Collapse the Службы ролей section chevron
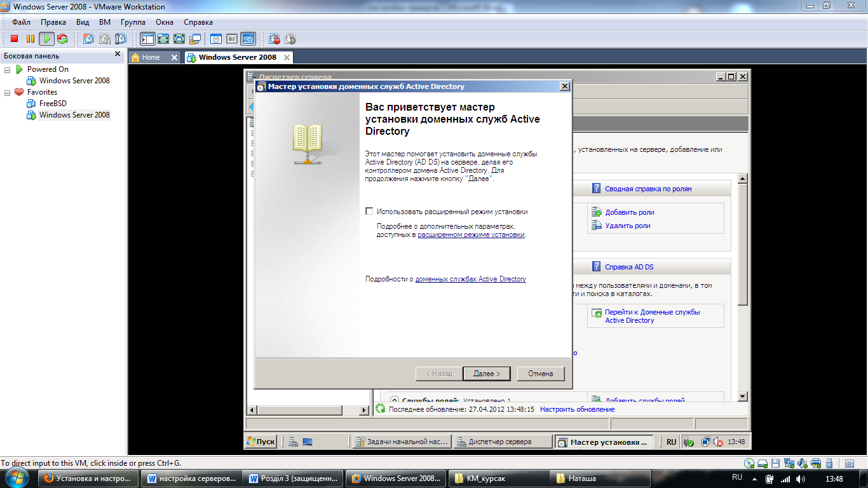 point(394,400)
